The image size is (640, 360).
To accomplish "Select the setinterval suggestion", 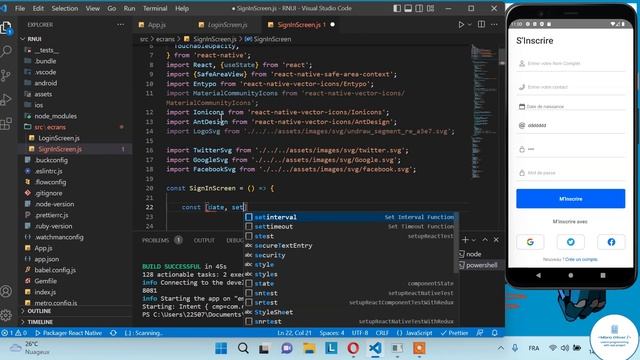I will click(x=350, y=217).
